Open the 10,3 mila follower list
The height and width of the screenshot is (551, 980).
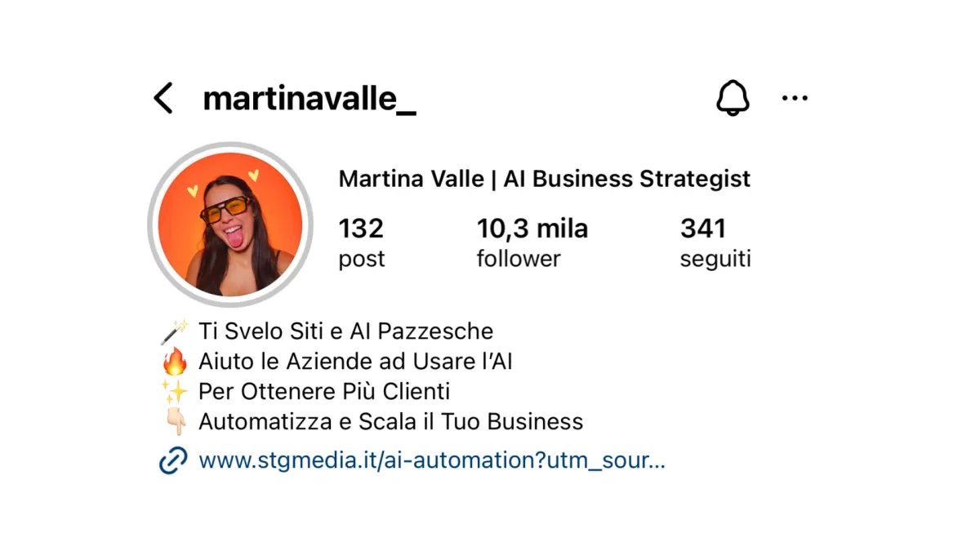click(x=532, y=242)
